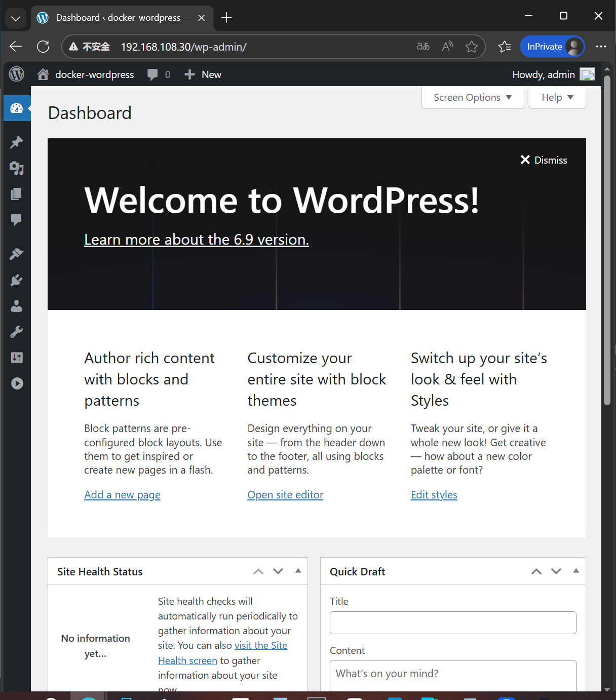Click the admin avatar image
Screen dimensions: 616x700
click(x=587, y=74)
